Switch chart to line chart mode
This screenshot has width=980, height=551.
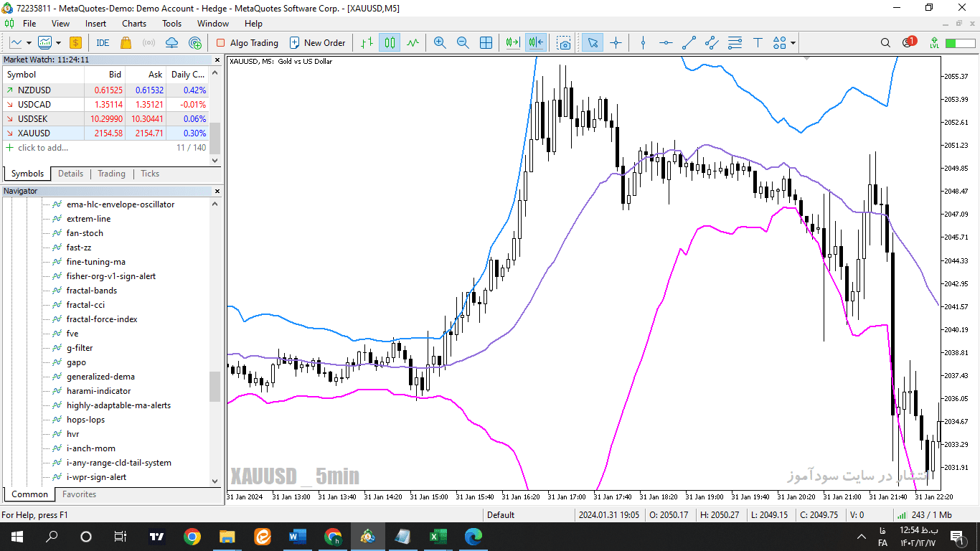tap(413, 43)
